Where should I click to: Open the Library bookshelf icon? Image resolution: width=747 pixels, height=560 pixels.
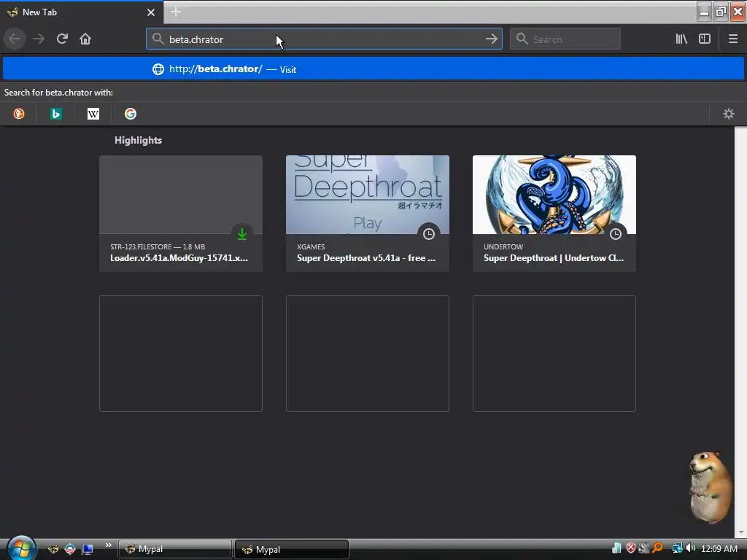click(x=681, y=39)
